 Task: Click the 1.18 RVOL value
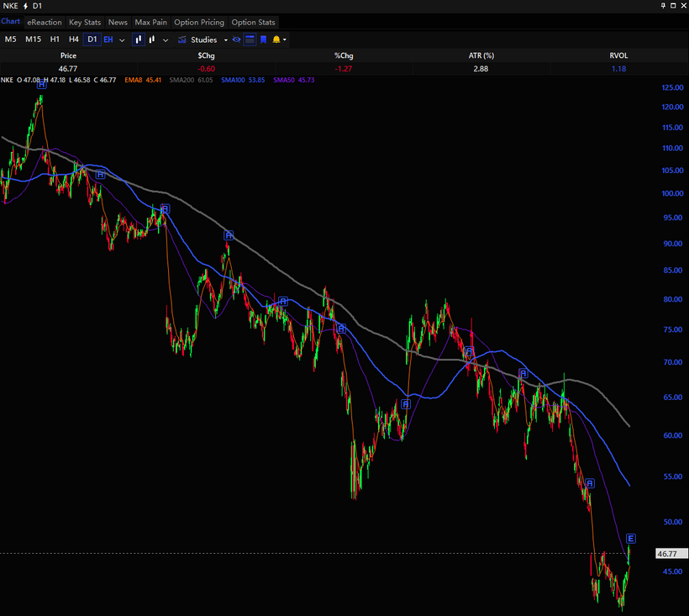coord(618,69)
